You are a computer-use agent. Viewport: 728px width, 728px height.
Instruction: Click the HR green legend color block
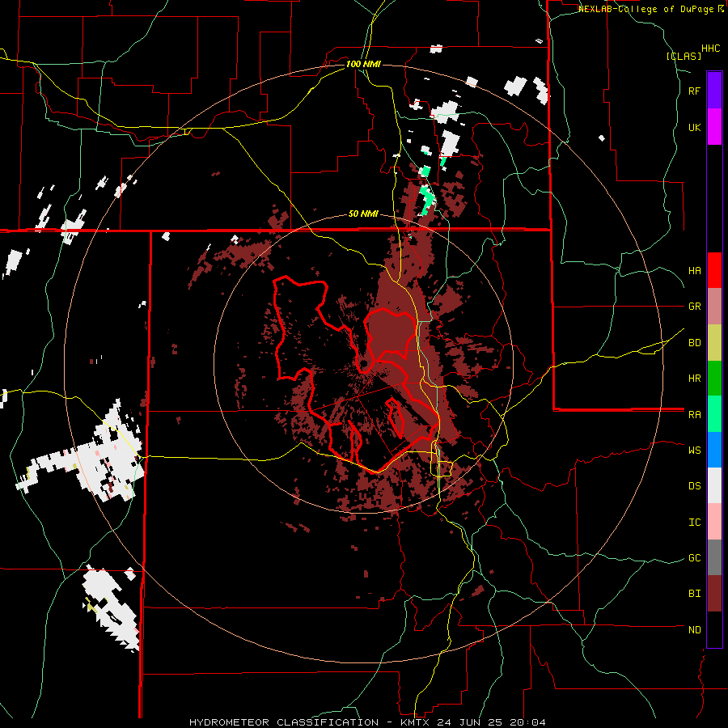click(x=714, y=379)
